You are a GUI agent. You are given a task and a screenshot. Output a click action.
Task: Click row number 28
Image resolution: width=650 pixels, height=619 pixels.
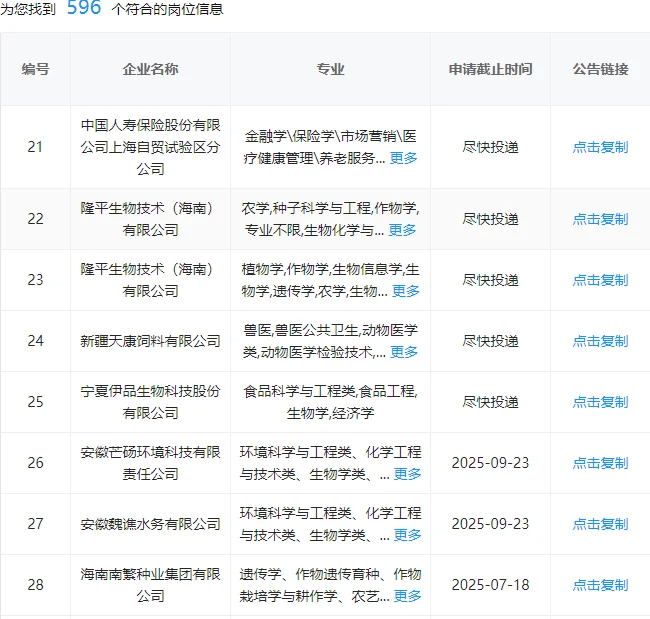pyautogui.click(x=35, y=585)
